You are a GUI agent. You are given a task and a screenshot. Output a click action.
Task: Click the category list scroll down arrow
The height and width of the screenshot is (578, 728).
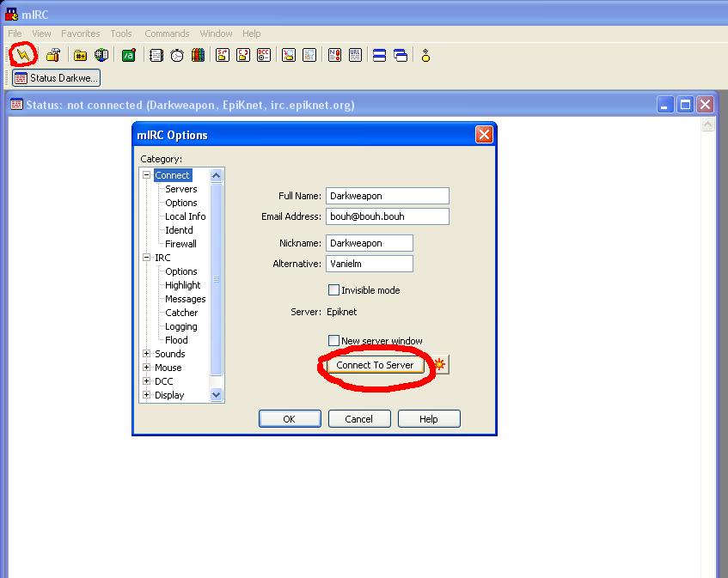tap(216, 395)
